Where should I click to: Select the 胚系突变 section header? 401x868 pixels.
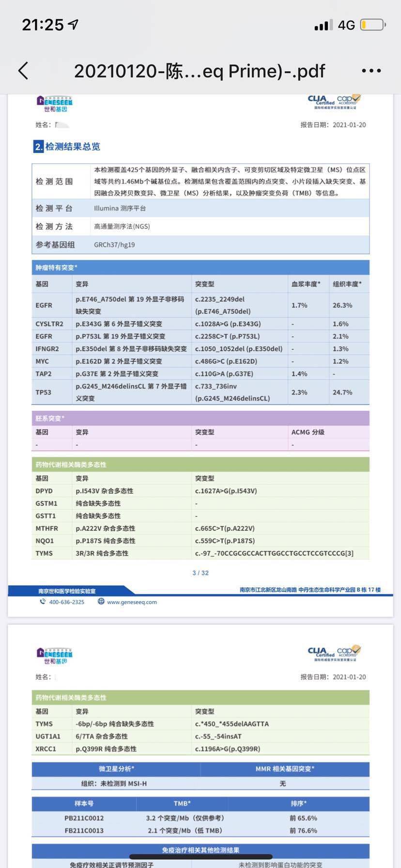(50, 418)
